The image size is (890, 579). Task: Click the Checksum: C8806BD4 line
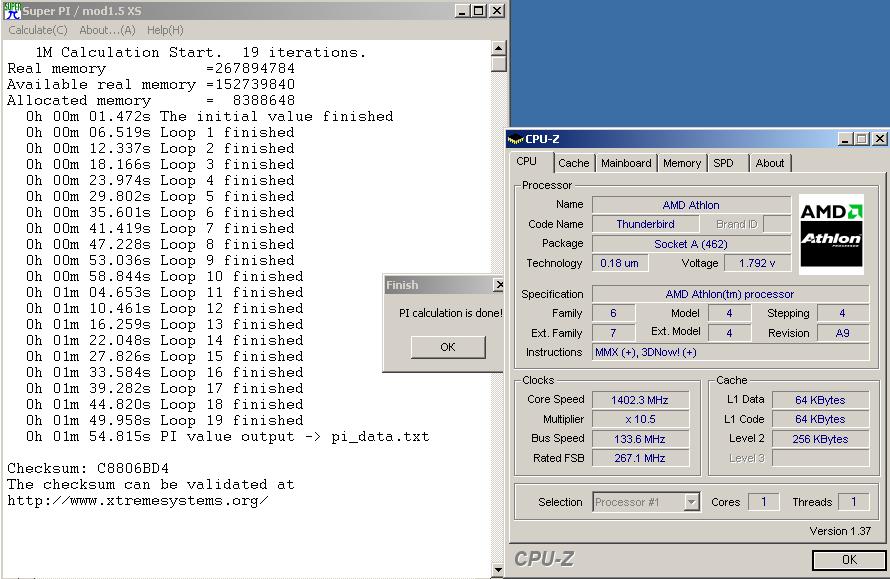[x=88, y=468]
